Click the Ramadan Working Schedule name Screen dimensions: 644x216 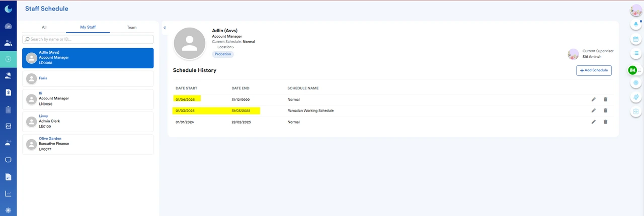pyautogui.click(x=310, y=111)
